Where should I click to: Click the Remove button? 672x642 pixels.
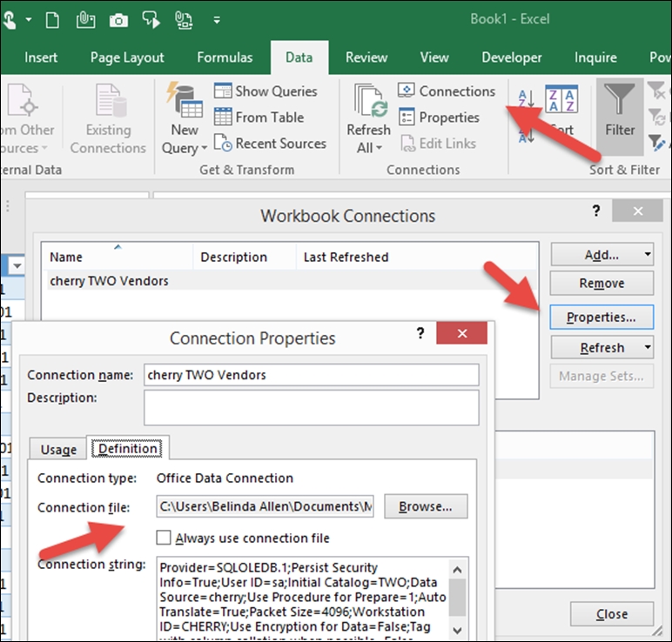(x=601, y=283)
